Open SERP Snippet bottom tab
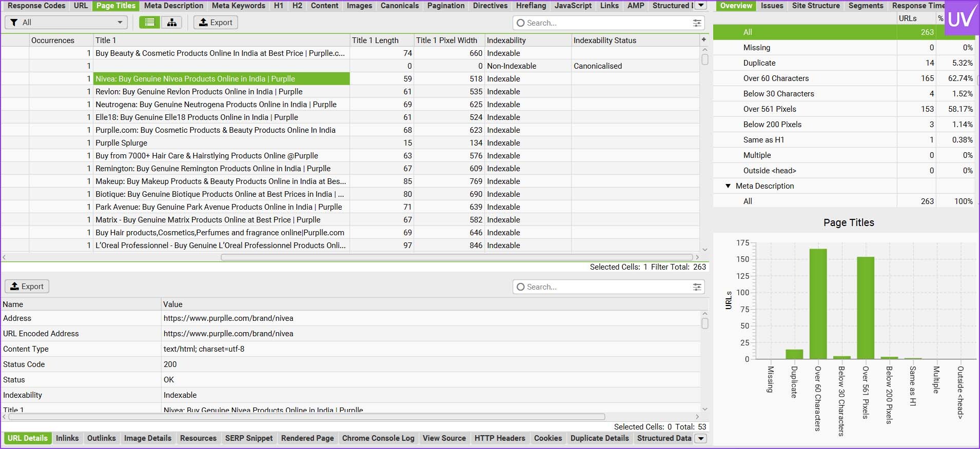Viewport: 980px width, 449px height. coord(249,438)
